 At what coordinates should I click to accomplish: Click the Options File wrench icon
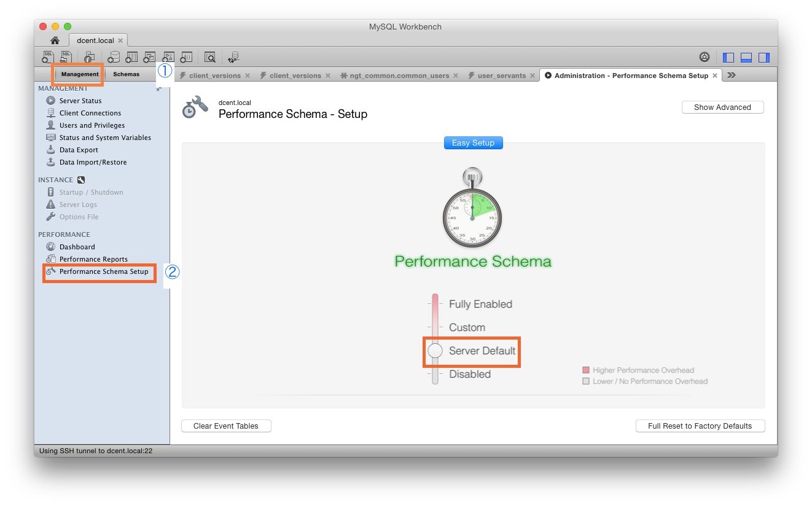(x=51, y=217)
